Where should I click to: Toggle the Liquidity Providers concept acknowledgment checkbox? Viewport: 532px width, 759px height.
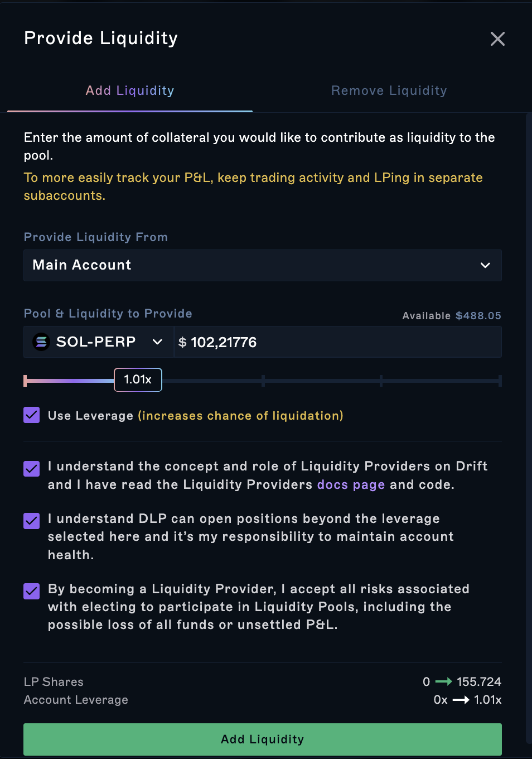[x=32, y=469]
